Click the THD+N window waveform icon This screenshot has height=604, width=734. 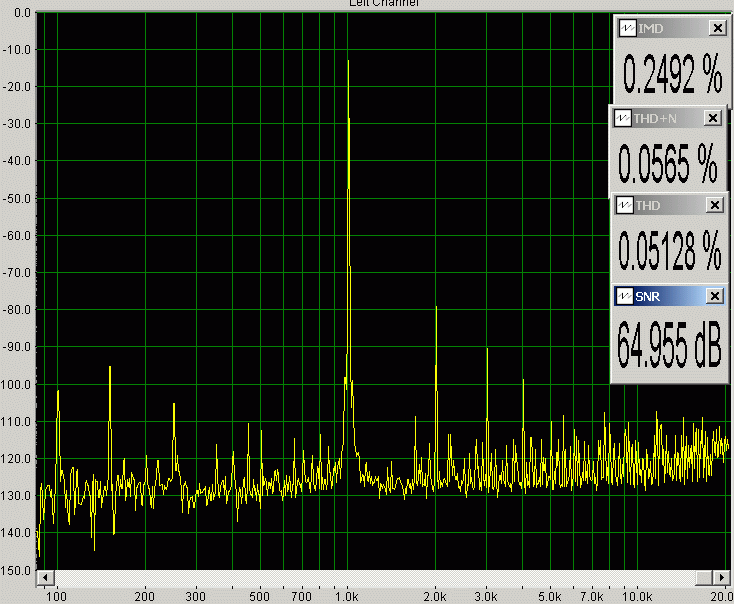[623, 118]
